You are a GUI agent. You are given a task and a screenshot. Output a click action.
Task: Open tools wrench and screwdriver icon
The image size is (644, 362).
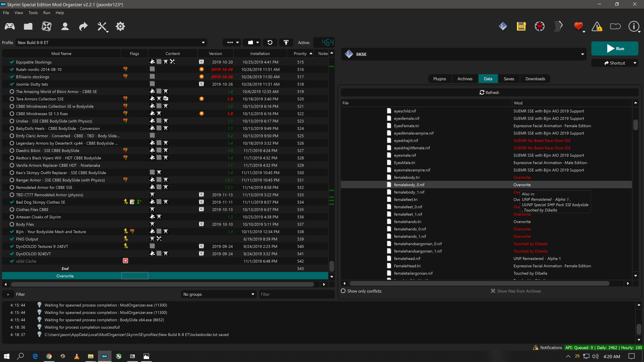click(102, 27)
